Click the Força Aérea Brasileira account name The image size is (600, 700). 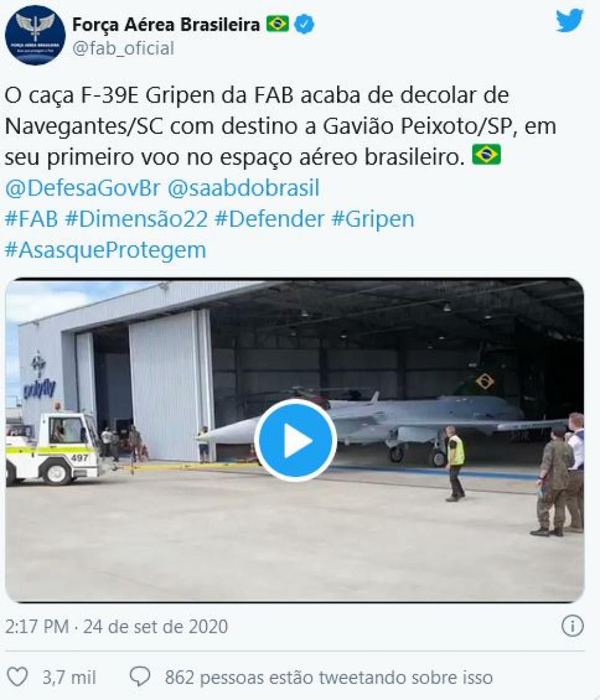click(x=166, y=25)
